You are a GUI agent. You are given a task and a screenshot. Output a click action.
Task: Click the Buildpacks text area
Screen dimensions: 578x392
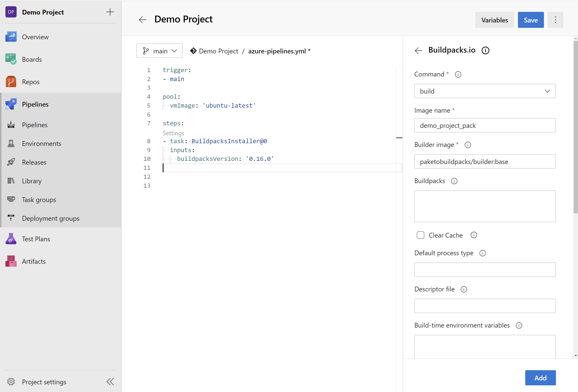(x=485, y=206)
